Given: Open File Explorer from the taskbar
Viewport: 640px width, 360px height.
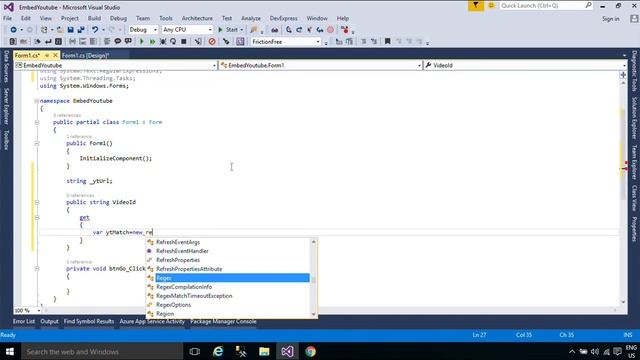Looking at the screenshot, I should click(x=264, y=351).
